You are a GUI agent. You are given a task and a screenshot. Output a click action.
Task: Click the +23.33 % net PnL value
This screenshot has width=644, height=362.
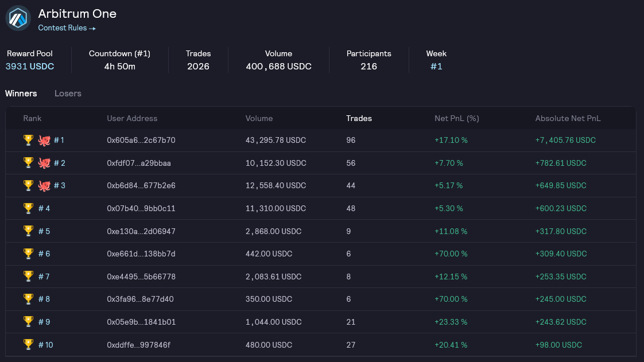pyautogui.click(x=451, y=322)
